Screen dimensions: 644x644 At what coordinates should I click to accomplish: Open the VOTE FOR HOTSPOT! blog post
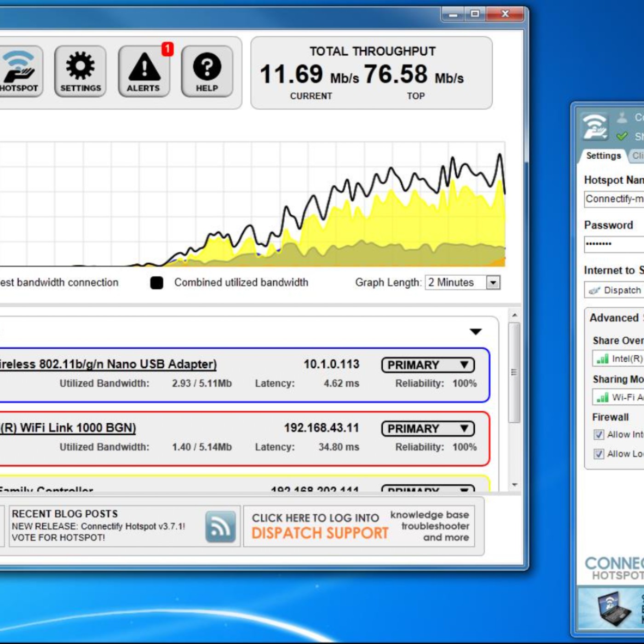point(58,538)
